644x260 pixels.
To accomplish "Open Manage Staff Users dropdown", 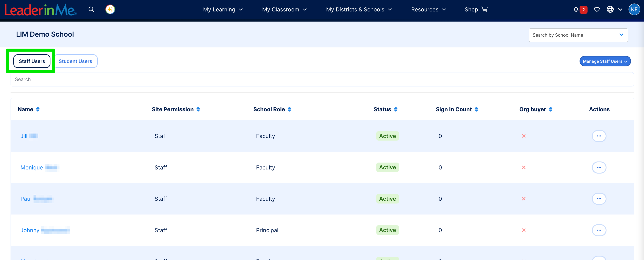I will click(x=605, y=61).
